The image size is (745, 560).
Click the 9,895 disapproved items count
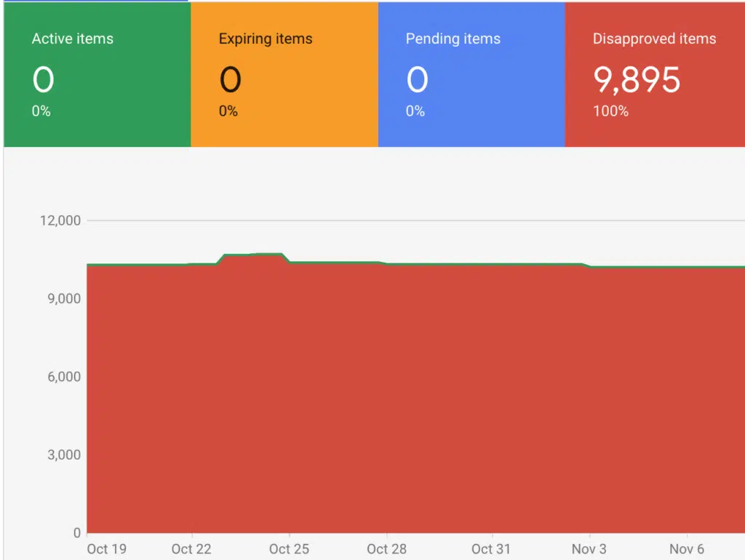637,80
